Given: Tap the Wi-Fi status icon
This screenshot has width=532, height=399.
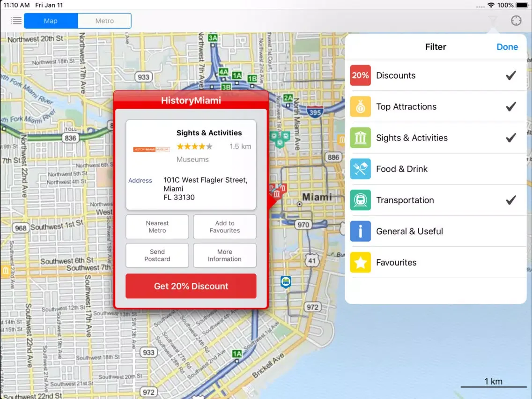Looking at the screenshot, I should (x=491, y=5).
